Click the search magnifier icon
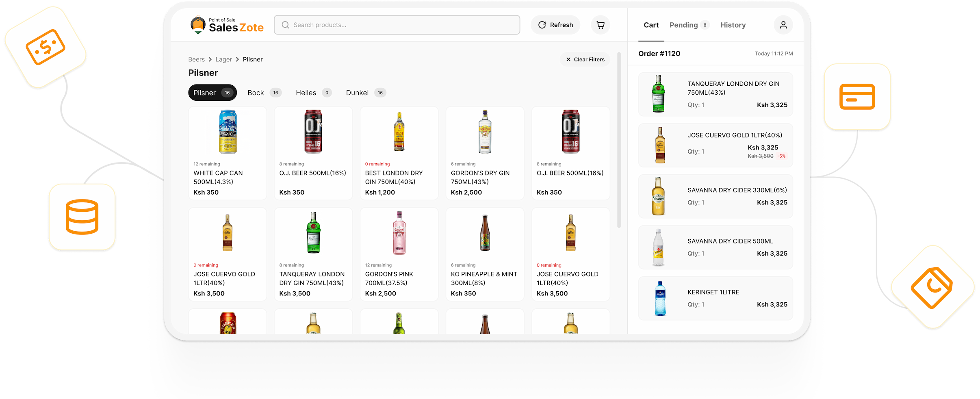Image resolution: width=980 pixels, height=399 pixels. (x=286, y=25)
